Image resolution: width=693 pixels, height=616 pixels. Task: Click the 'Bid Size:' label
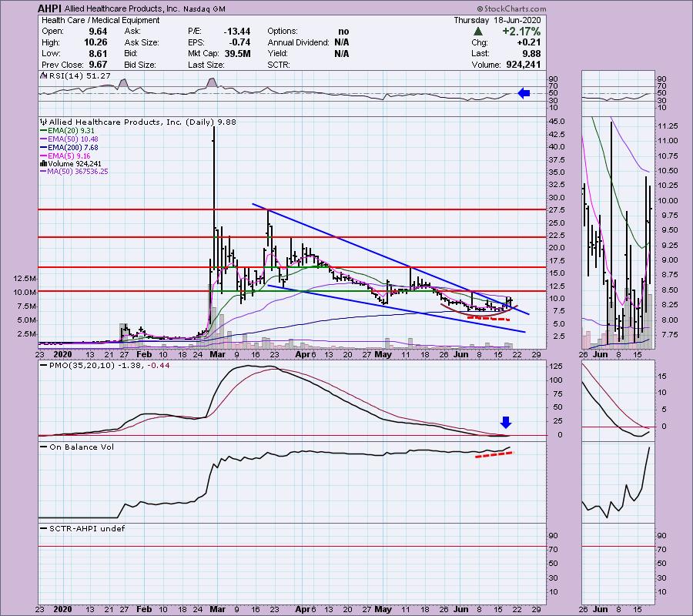139,65
